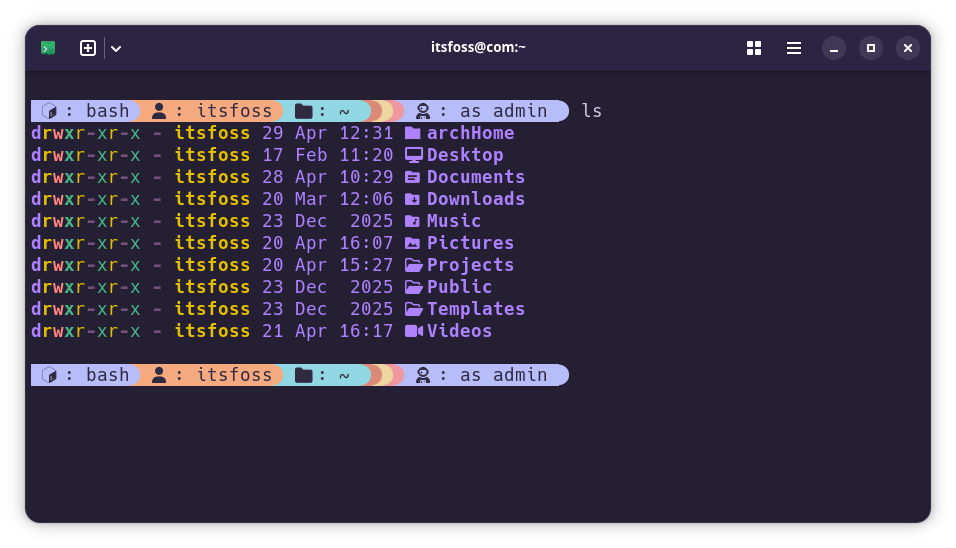The image size is (956, 548).
Task: Open the hamburger main menu
Action: pos(794,48)
